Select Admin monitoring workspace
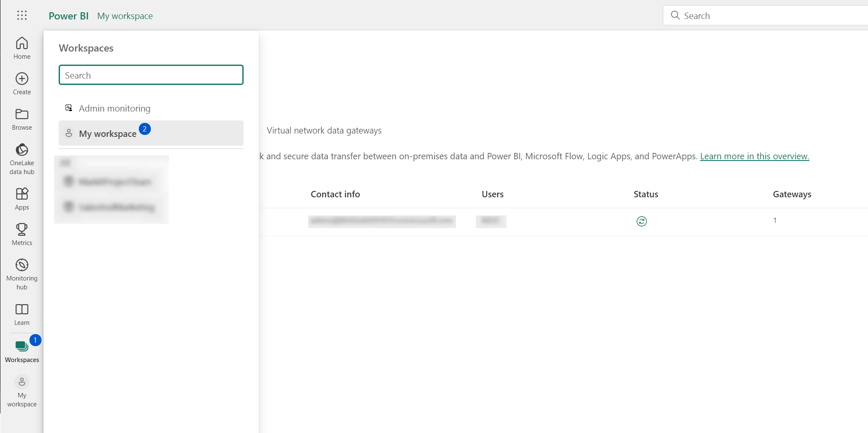This screenshot has width=868, height=433. click(x=151, y=108)
